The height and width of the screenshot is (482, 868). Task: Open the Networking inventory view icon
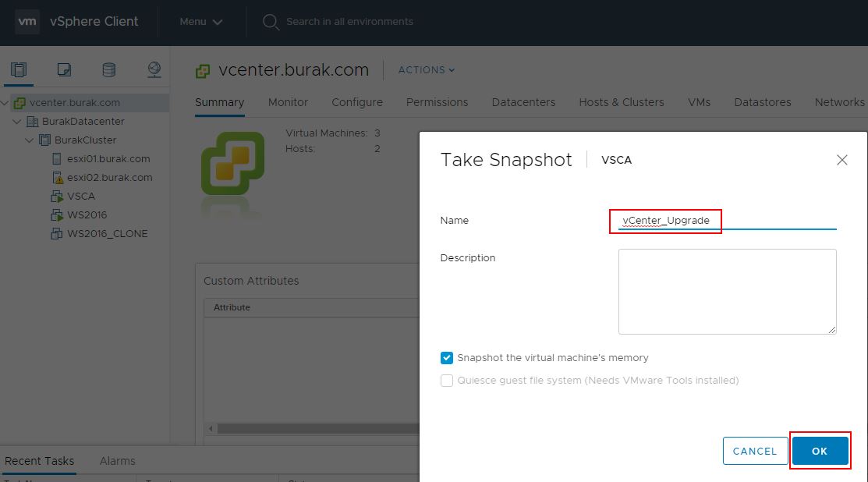[154, 69]
